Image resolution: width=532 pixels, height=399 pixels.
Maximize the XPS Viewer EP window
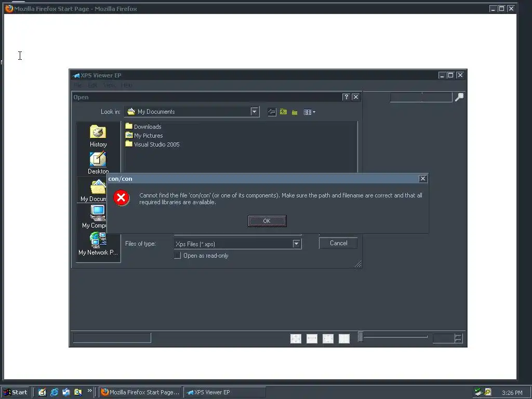click(450, 75)
